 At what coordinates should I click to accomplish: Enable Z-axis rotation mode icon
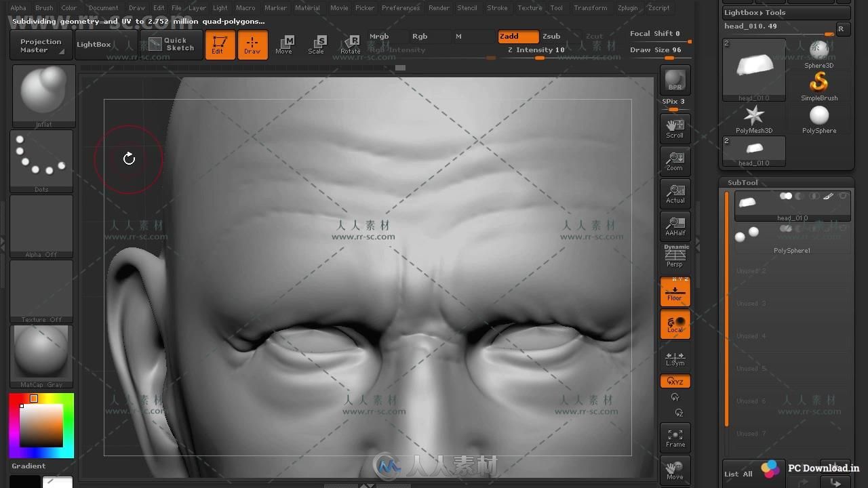click(679, 412)
